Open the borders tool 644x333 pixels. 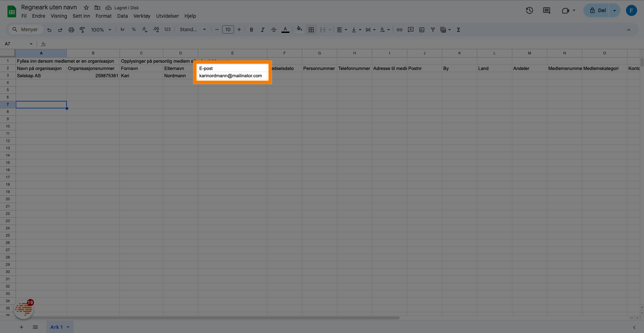311,30
